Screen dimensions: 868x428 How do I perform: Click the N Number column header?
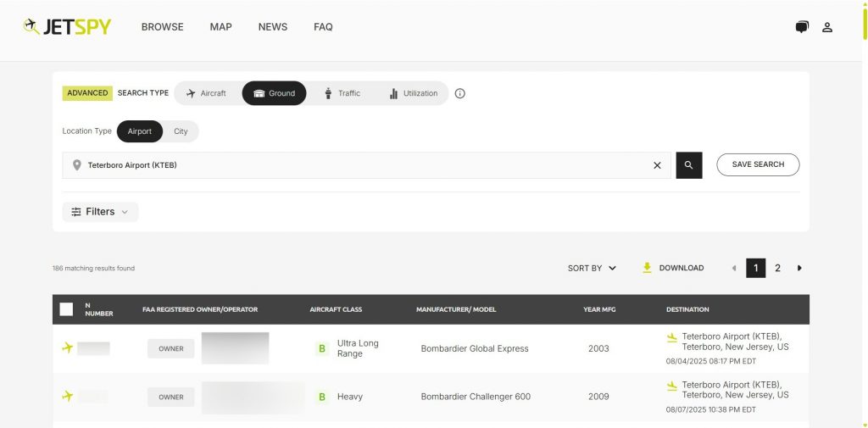click(99, 309)
